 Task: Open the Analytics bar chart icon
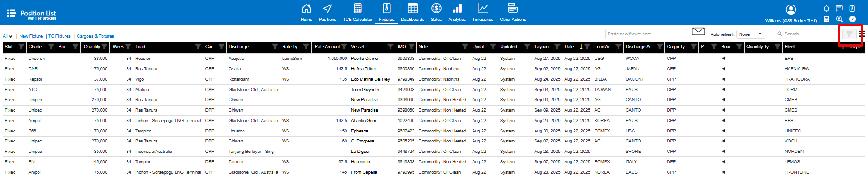pos(457,8)
